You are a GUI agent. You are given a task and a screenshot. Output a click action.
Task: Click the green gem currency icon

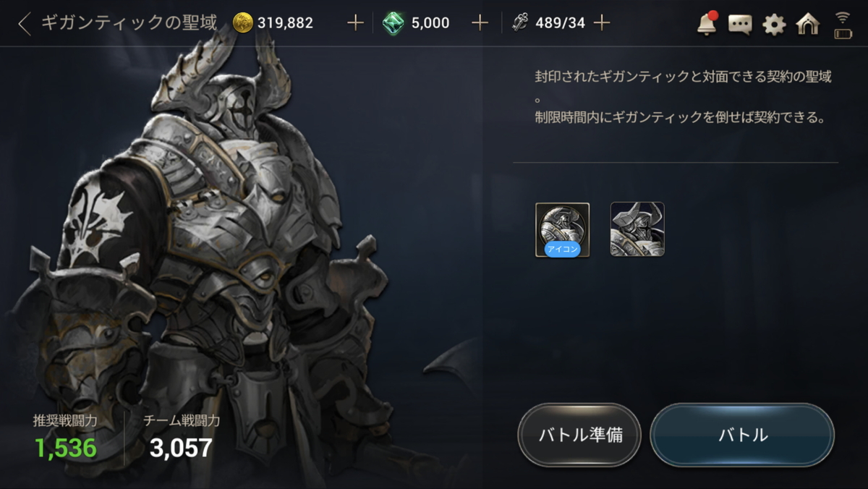tap(393, 23)
